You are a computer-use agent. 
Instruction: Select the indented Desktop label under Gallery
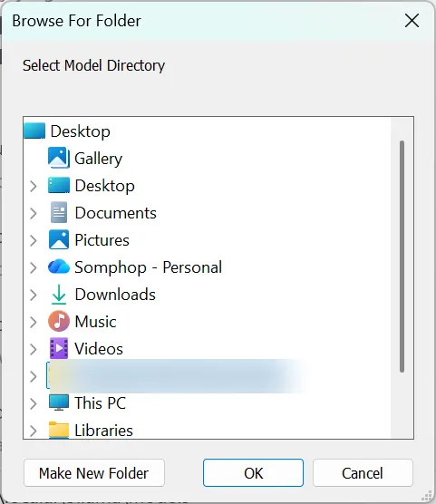click(x=104, y=186)
